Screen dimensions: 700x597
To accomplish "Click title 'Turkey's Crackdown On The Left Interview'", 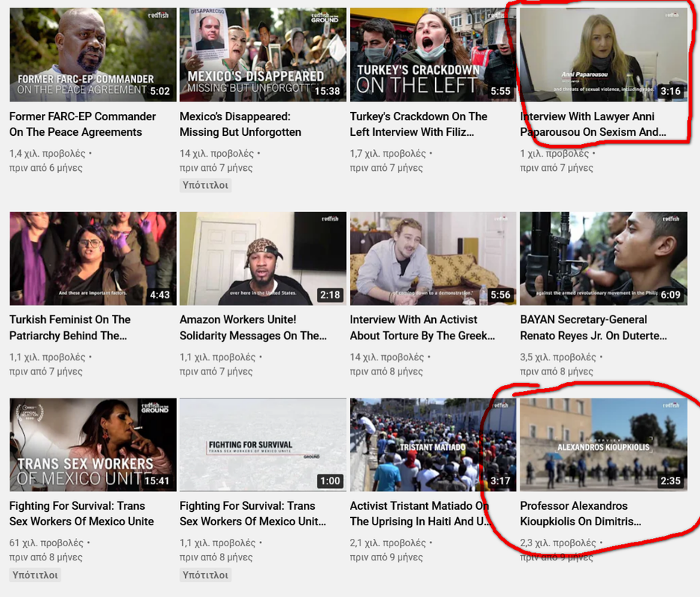I will point(419,124).
